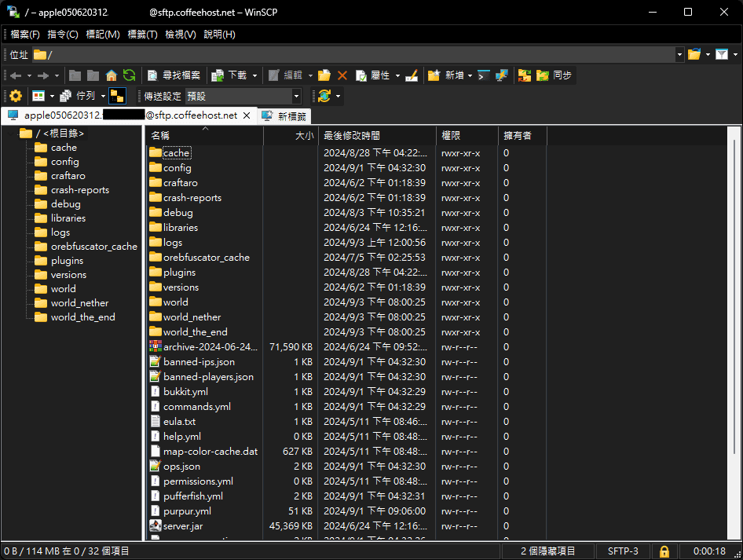Select the banned-ips.json file icon

(x=156, y=362)
